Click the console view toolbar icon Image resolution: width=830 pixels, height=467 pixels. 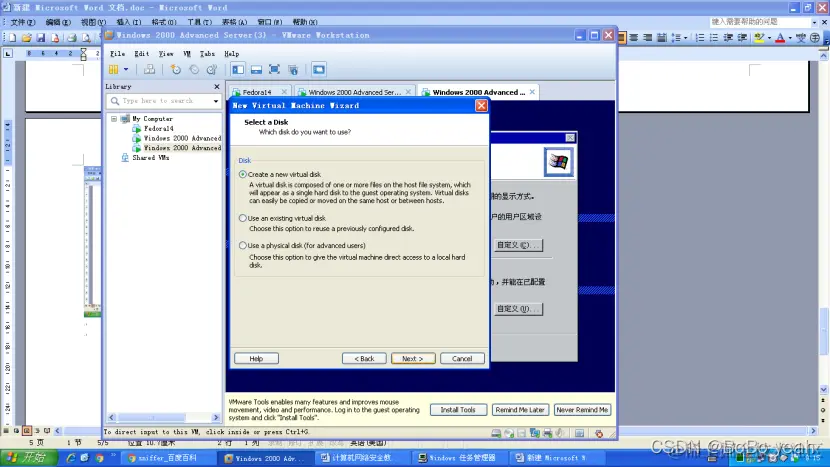(319, 69)
